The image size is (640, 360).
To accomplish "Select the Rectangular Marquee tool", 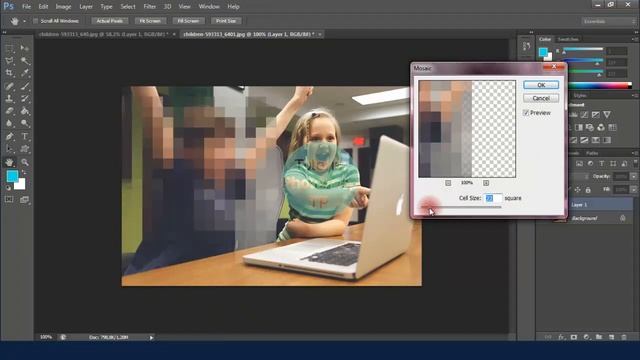I will (9, 49).
